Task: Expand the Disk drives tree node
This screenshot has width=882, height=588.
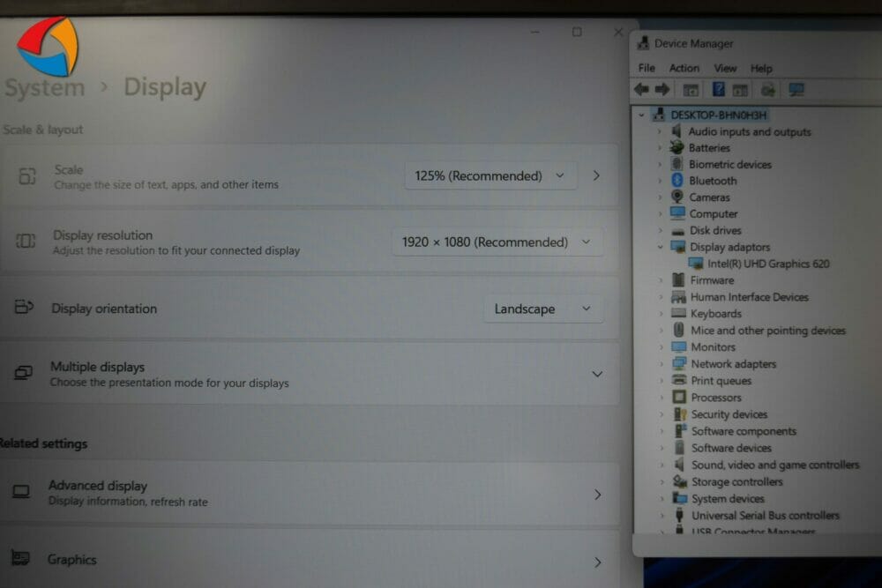Action: click(661, 230)
